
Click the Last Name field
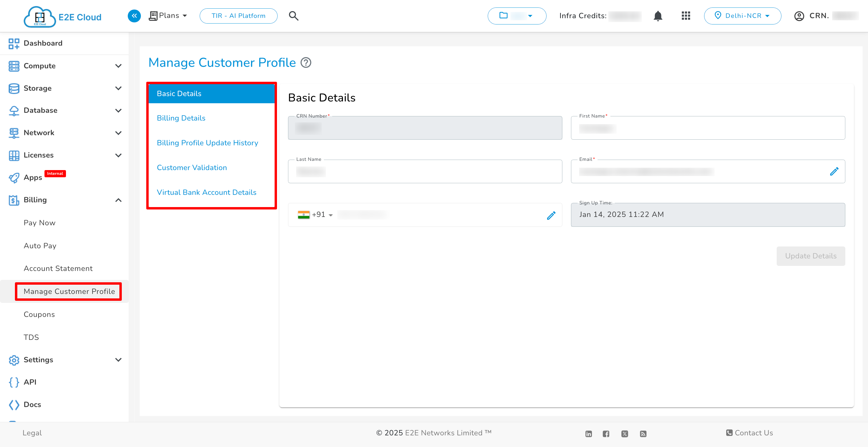click(x=425, y=172)
